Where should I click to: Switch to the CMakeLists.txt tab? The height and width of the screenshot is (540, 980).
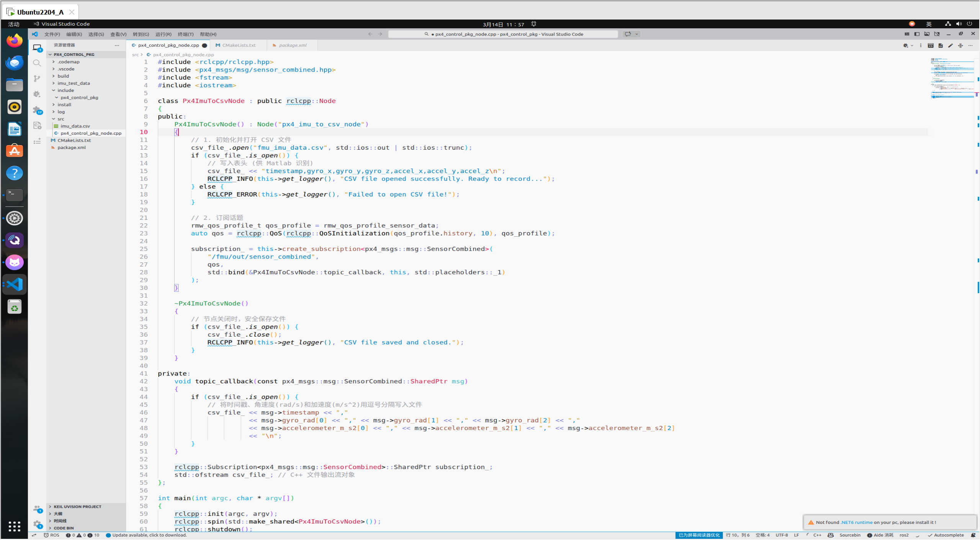pos(239,45)
